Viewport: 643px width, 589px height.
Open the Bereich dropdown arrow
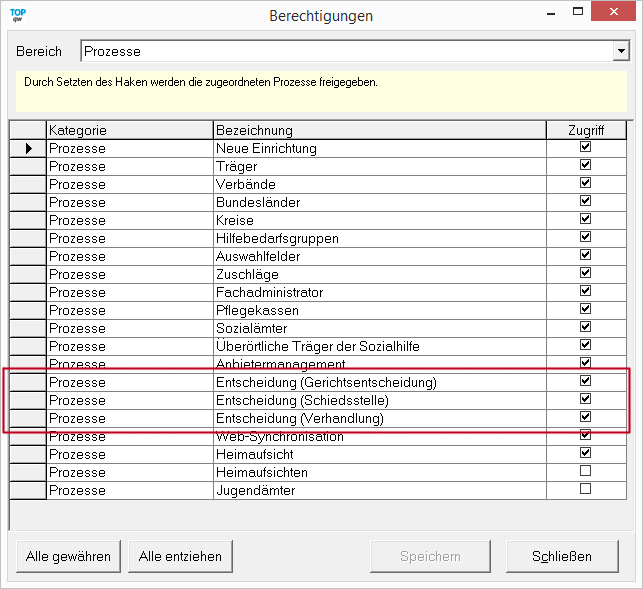coord(620,51)
